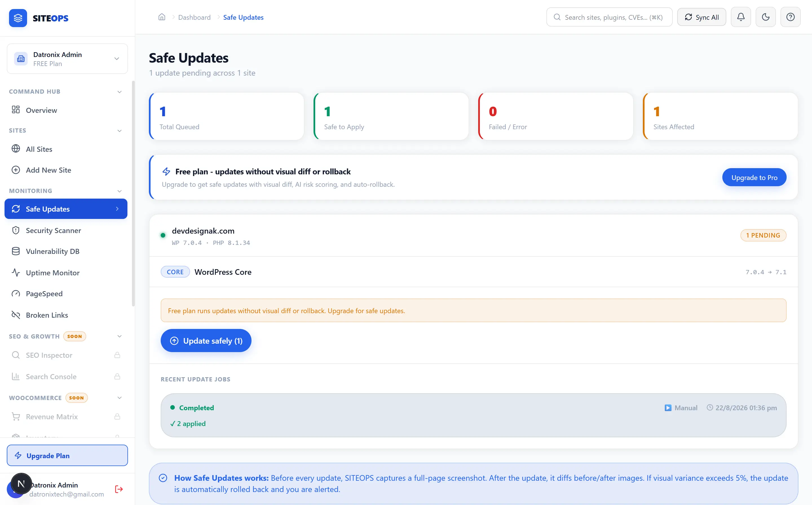
Task: Click the lock icon next to SEO Inspector
Action: (117, 355)
